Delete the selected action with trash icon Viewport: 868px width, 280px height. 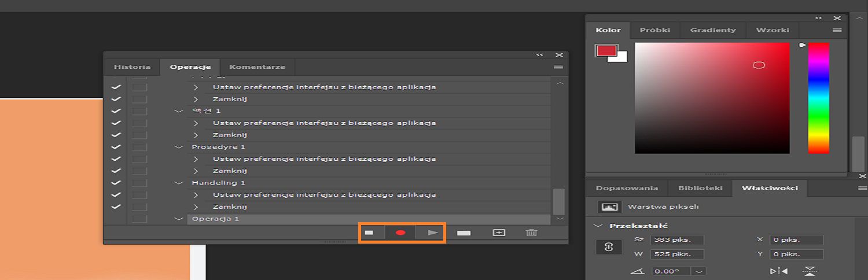[x=532, y=233]
